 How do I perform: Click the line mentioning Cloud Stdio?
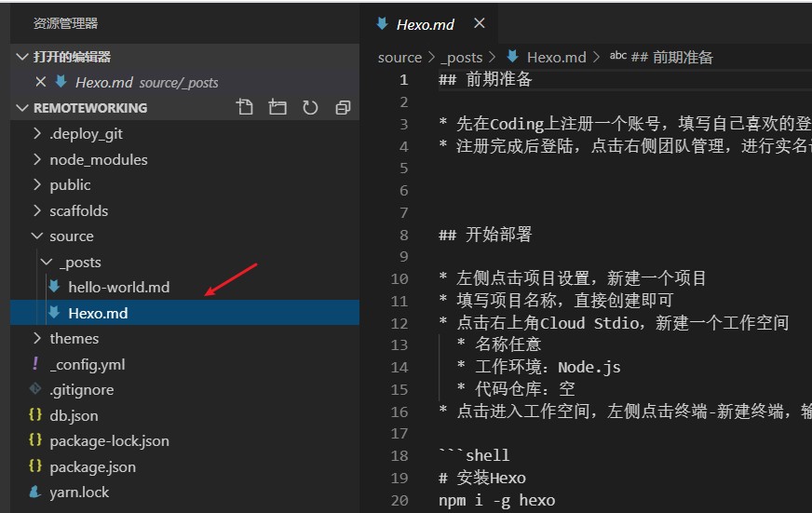(614, 323)
